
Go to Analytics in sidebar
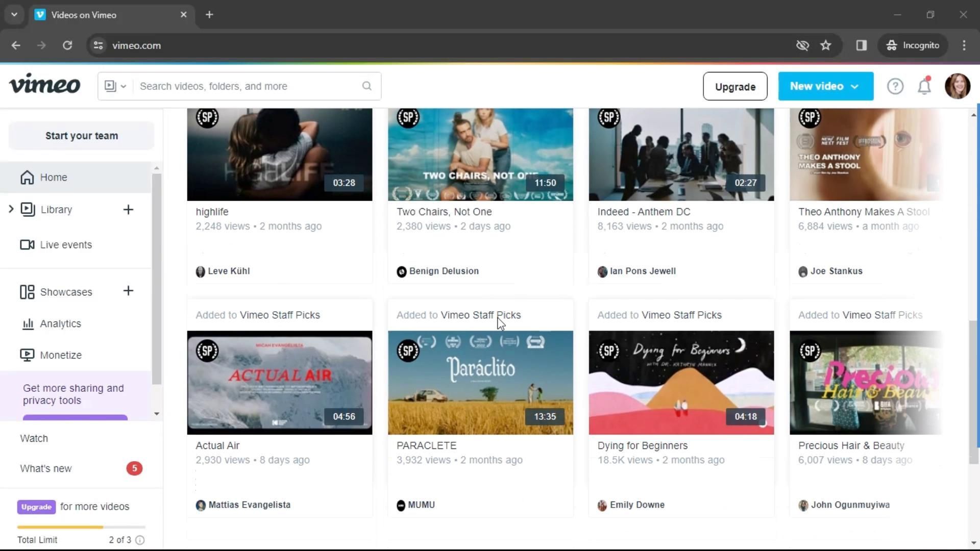coord(60,323)
